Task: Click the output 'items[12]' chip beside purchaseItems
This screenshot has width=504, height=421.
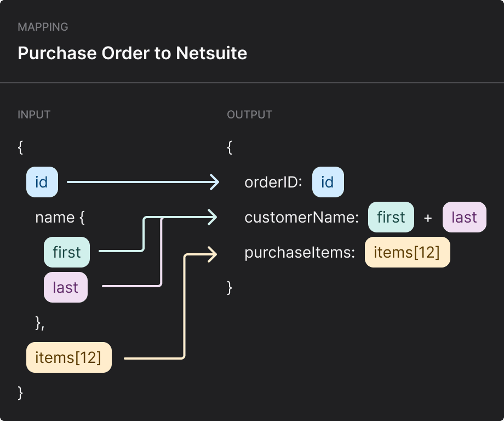Action: (x=407, y=252)
